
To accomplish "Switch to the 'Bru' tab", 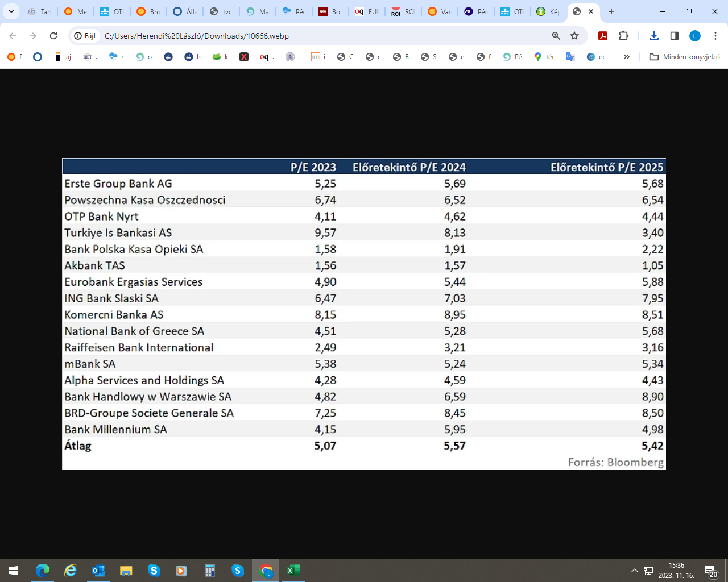I will [148, 11].
